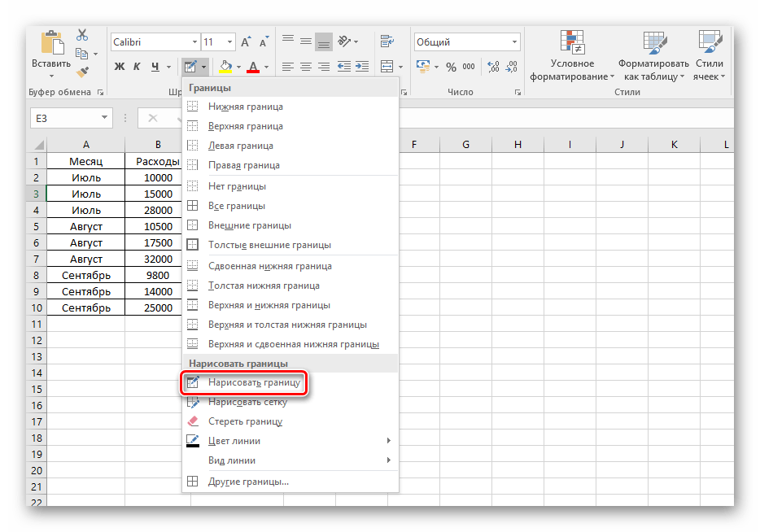
Task: Click the Increase Indent icon
Action: point(361,66)
